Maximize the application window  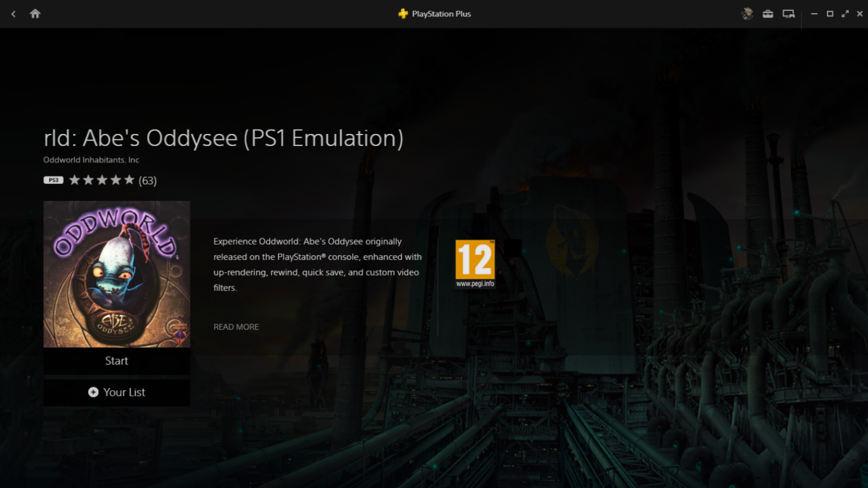tap(829, 14)
